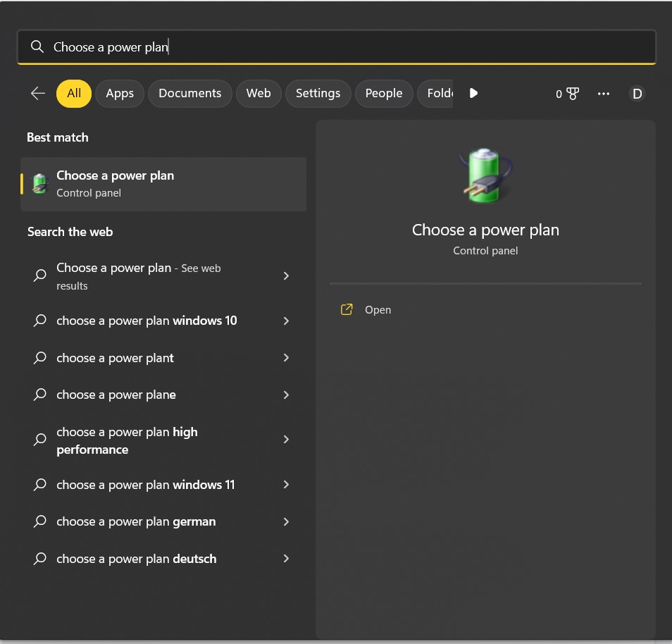Click the back arrow to exit search

tap(37, 92)
